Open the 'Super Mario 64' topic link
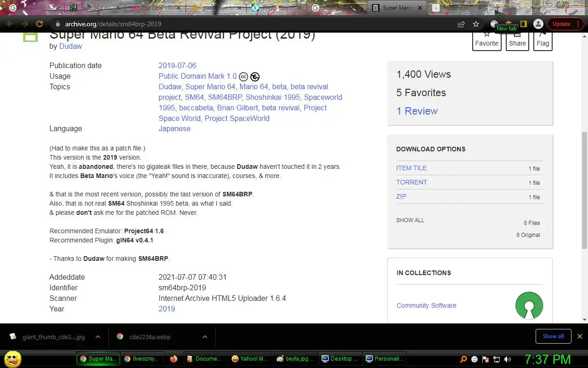The width and height of the screenshot is (588, 368). tap(210, 86)
